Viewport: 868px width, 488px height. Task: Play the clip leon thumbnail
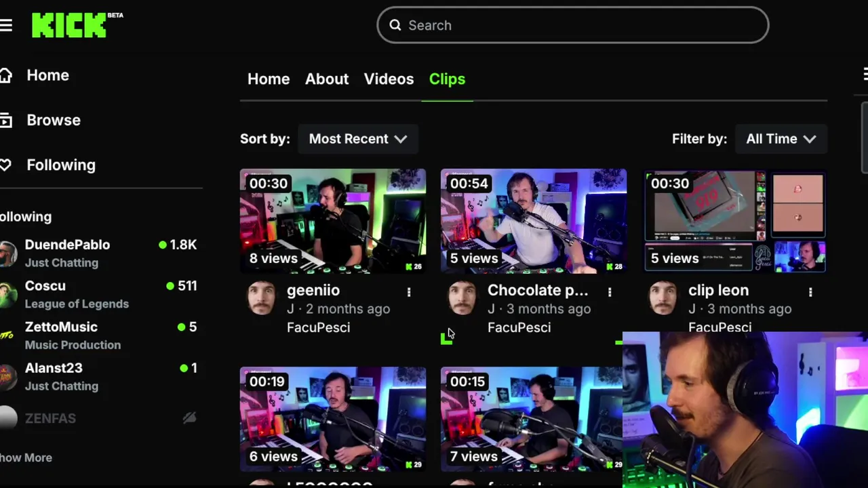(x=734, y=221)
